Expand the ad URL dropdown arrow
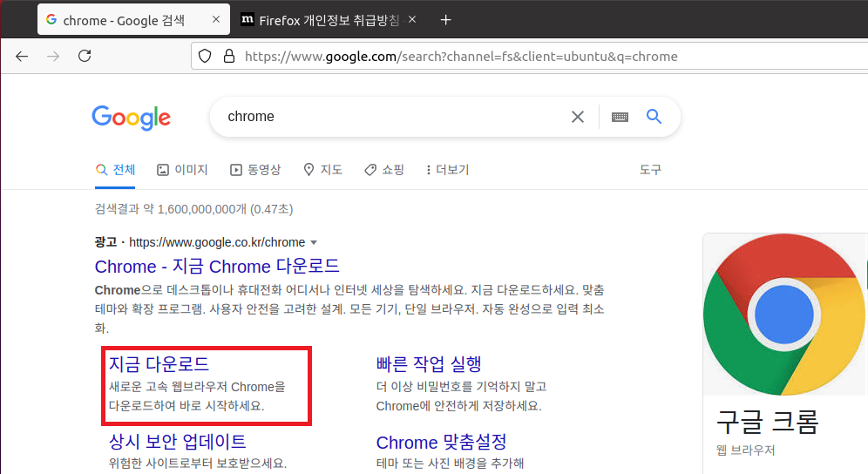 [x=314, y=242]
